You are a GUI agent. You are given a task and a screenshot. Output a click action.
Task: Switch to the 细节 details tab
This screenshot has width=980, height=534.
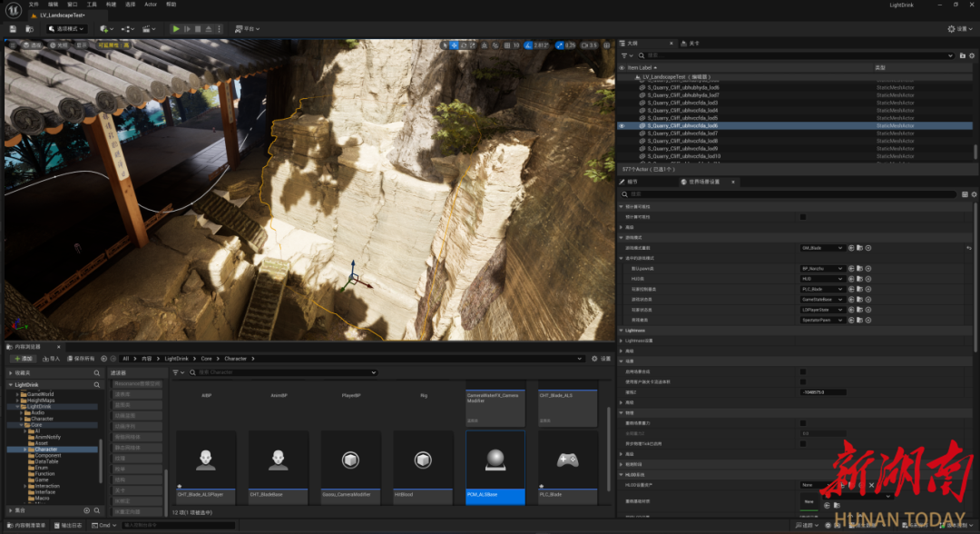pos(632,182)
